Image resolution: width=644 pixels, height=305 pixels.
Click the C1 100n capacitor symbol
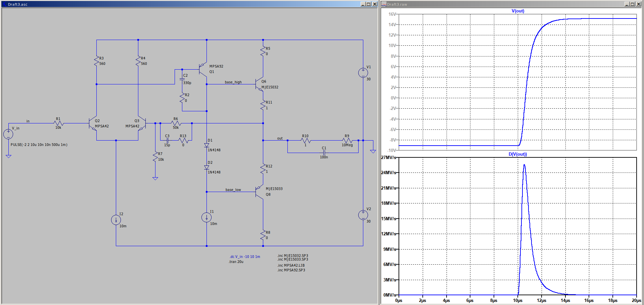324,153
